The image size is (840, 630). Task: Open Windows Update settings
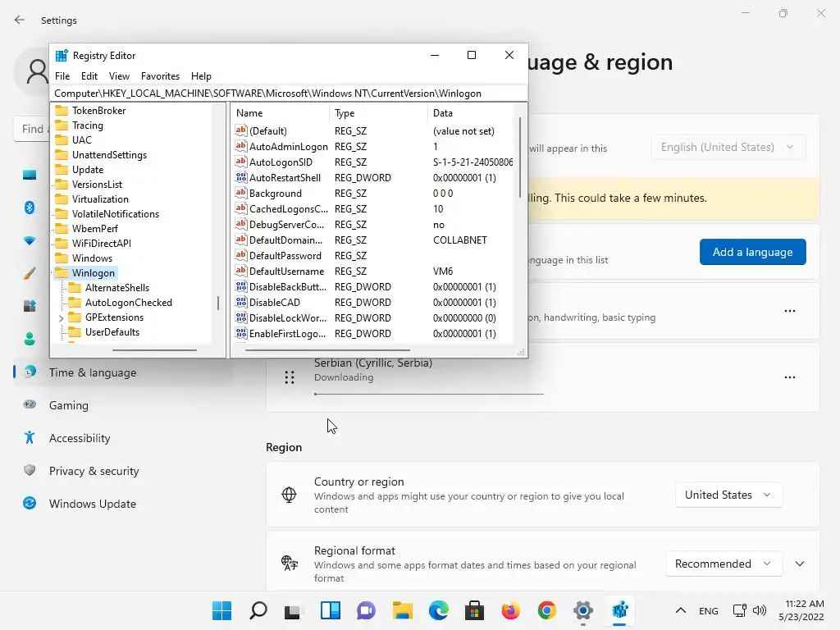pos(92,504)
